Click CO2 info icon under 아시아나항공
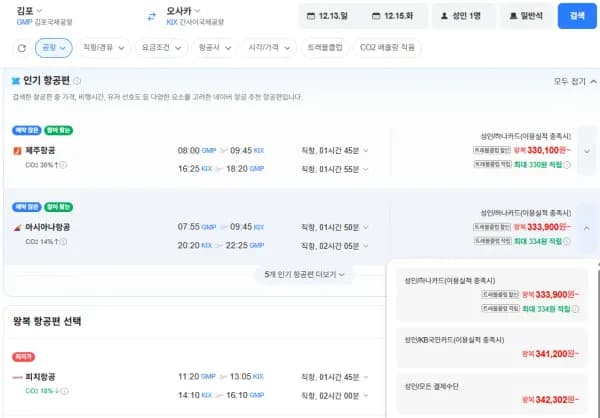600x418 pixels. 63,242
